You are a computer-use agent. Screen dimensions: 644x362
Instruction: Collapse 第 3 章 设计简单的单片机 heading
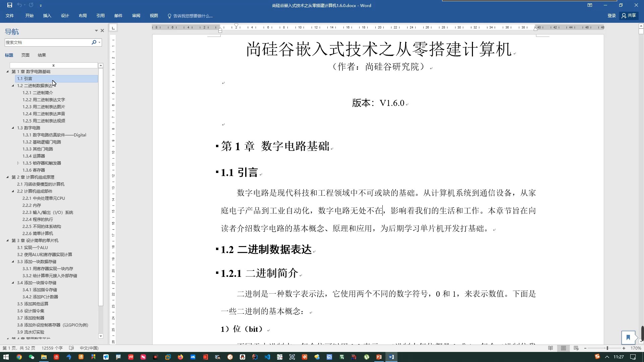point(7,240)
